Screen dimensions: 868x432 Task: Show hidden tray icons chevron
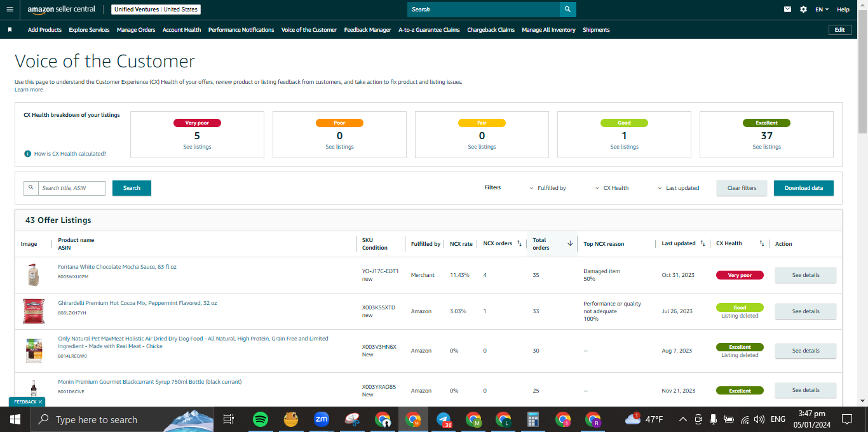[683, 419]
